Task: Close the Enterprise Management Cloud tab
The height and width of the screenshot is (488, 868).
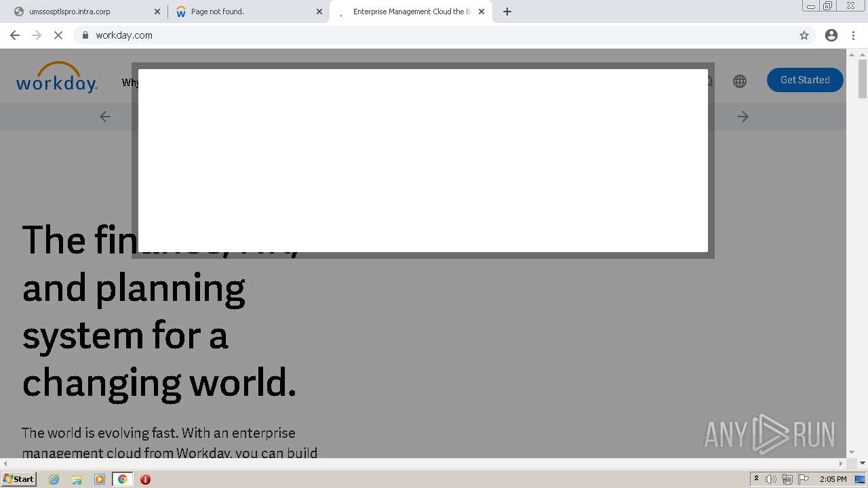Action: click(481, 12)
